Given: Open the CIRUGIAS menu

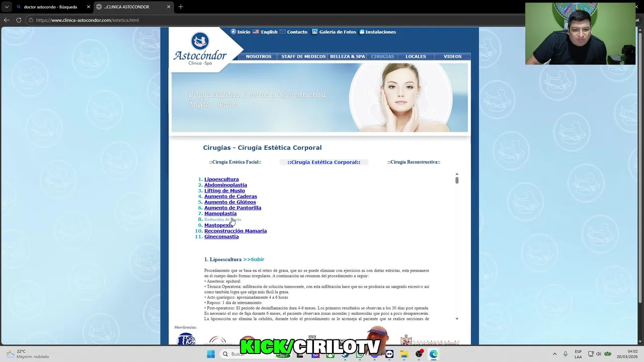Looking at the screenshot, I should 382,56.
